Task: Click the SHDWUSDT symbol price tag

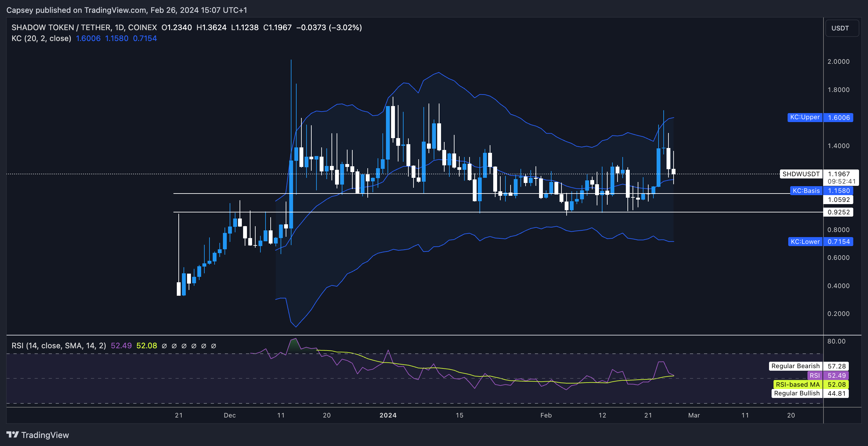Action: tap(801, 174)
